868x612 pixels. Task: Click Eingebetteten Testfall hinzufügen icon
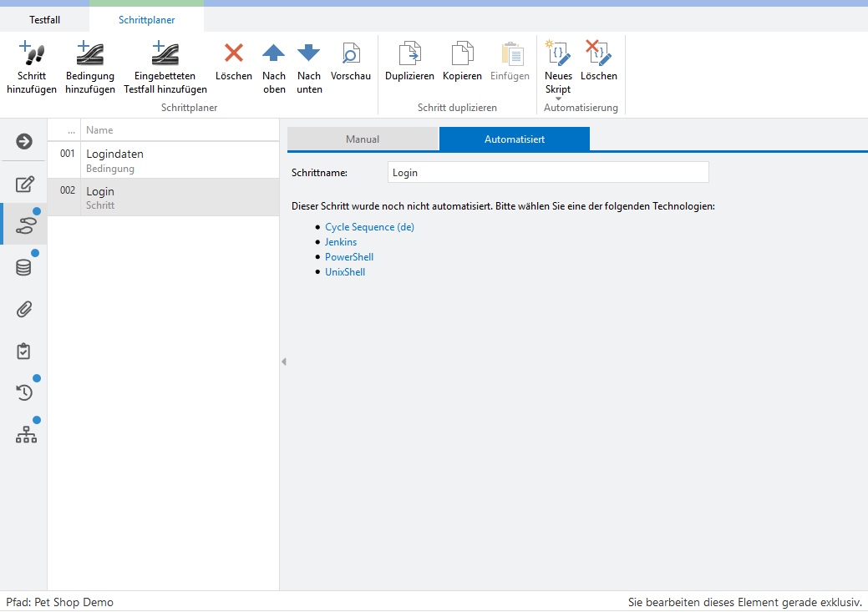165,53
